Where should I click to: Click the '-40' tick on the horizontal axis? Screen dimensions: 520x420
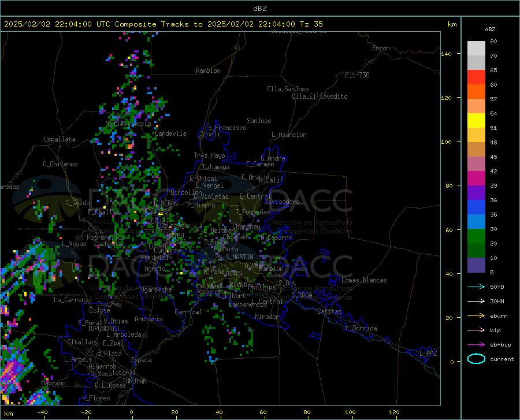42,412
